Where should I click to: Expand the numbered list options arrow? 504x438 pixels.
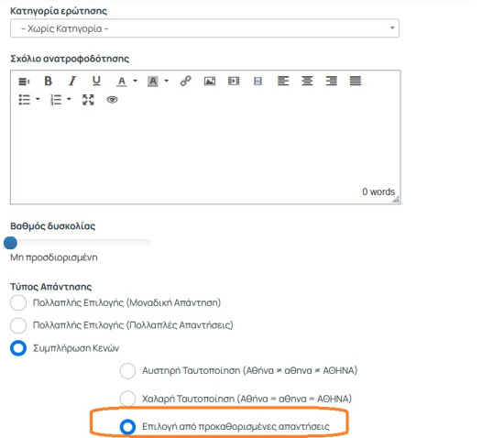(69, 99)
